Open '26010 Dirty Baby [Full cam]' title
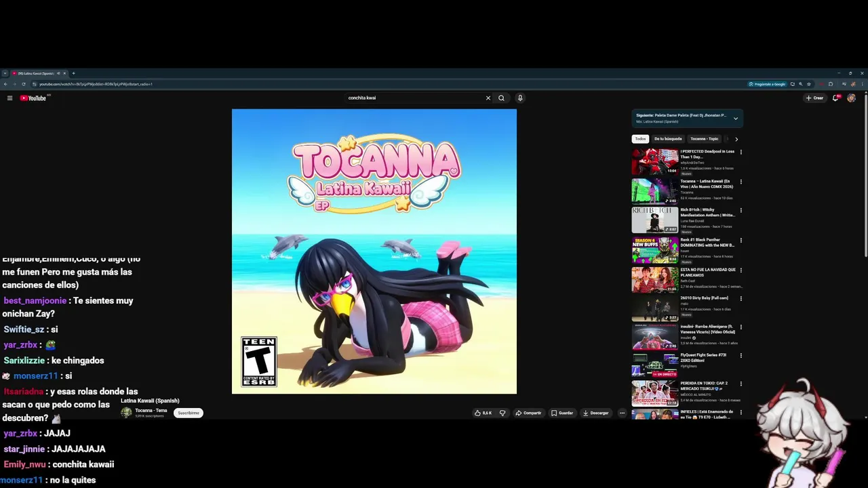The width and height of the screenshot is (868, 488). [x=704, y=298]
